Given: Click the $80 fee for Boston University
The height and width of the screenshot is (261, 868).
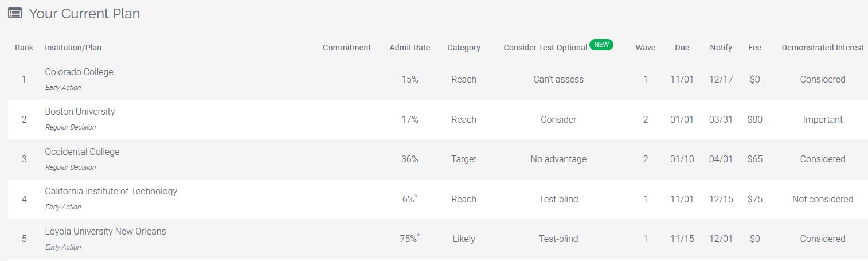Looking at the screenshot, I should pos(755,120).
